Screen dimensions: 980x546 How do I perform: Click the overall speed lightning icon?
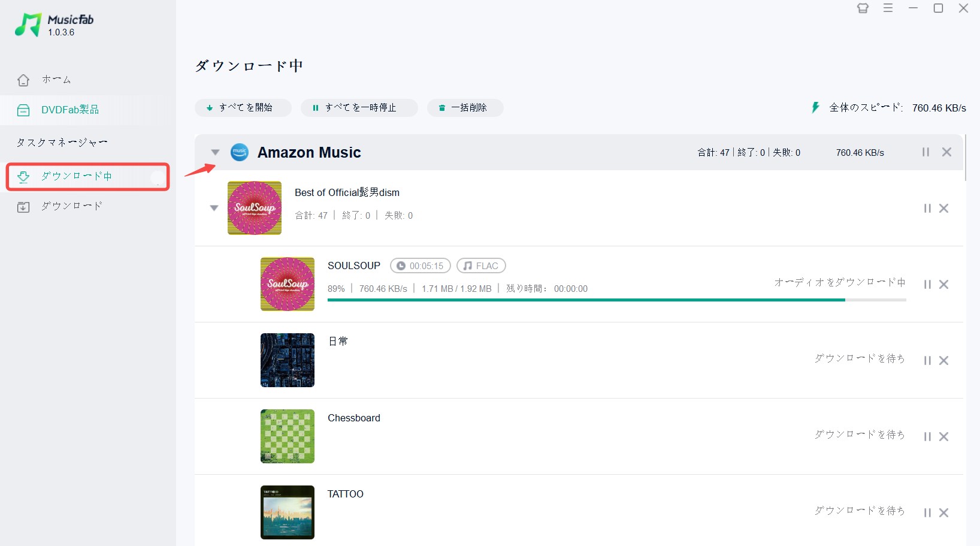815,108
